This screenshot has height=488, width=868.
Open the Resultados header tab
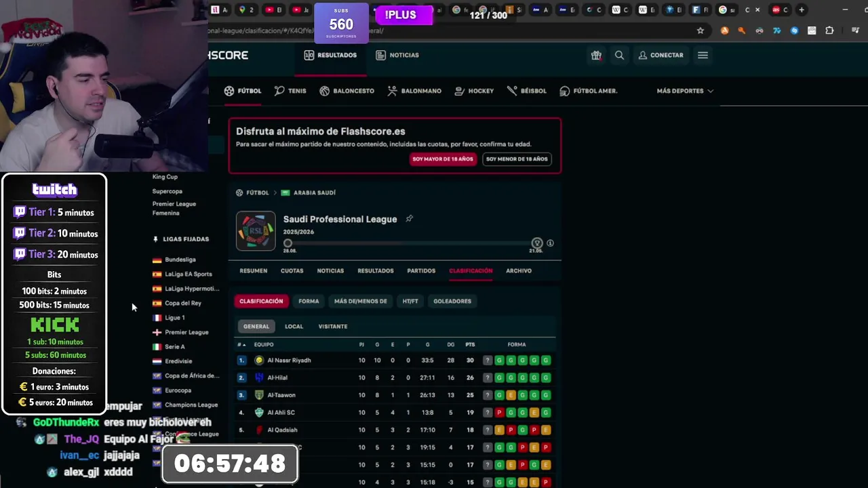pos(330,56)
